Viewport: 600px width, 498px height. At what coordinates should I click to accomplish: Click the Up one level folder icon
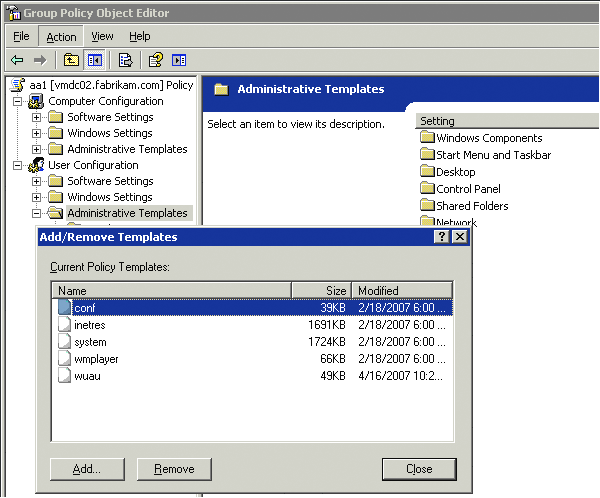71,60
